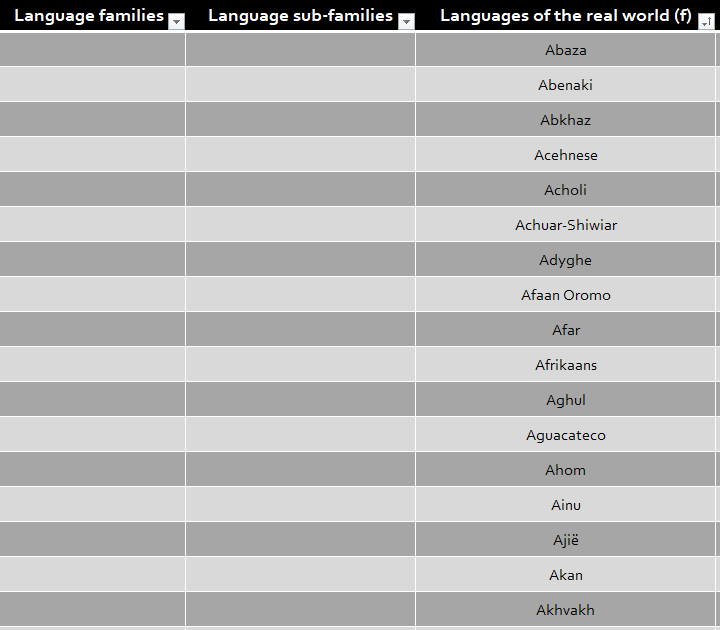The width and height of the screenshot is (720, 630).
Task: Select empty language family cell beside Abaza
Action: pos(92,50)
